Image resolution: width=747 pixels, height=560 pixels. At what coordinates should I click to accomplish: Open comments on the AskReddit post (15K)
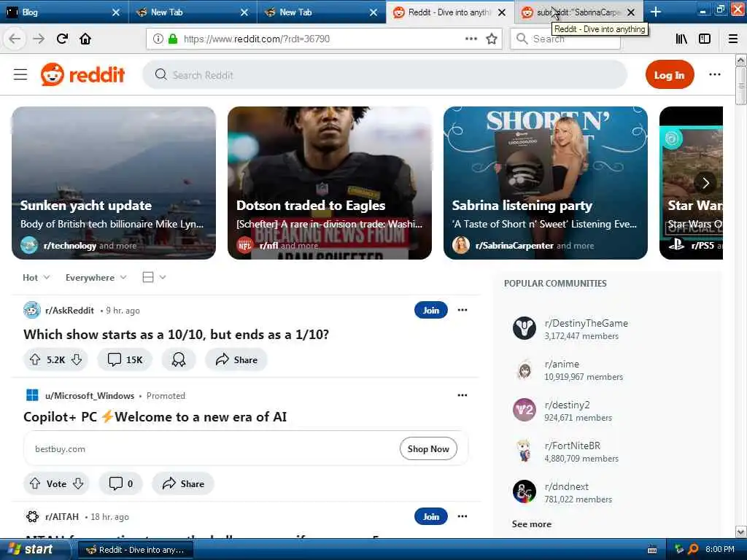[x=125, y=359]
